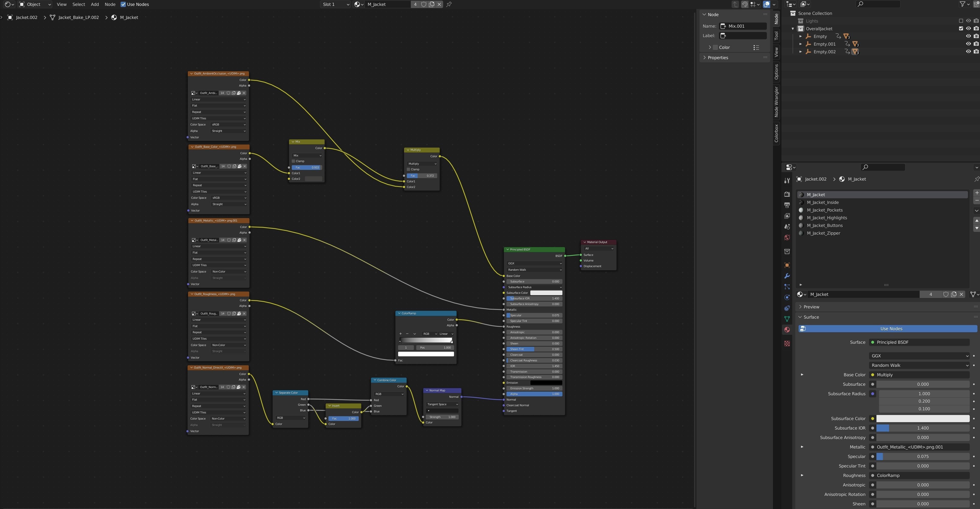Open Physics properties tab icon
Screen dimensions: 980x509
(x=787, y=297)
